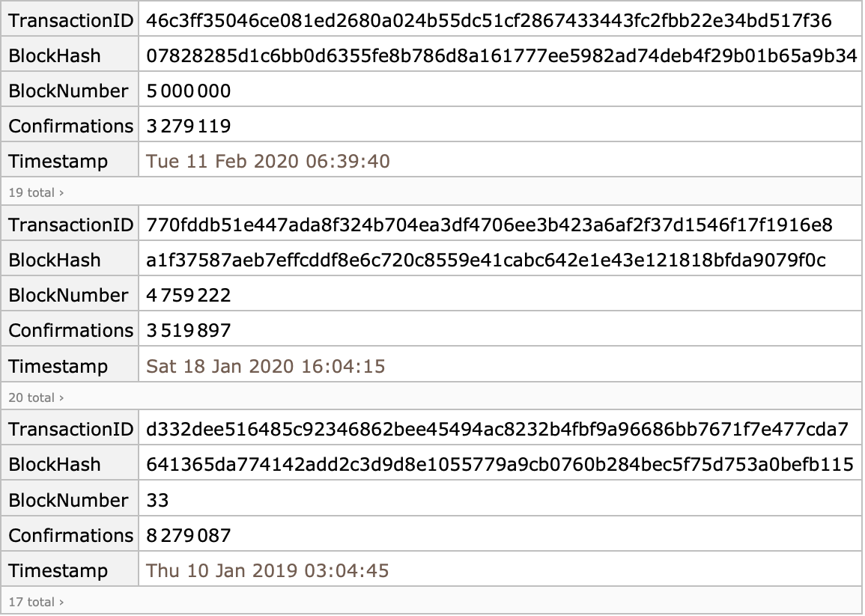865x616 pixels.
Task: Select BlockHash value starting with a1f37587
Action: click(x=486, y=260)
